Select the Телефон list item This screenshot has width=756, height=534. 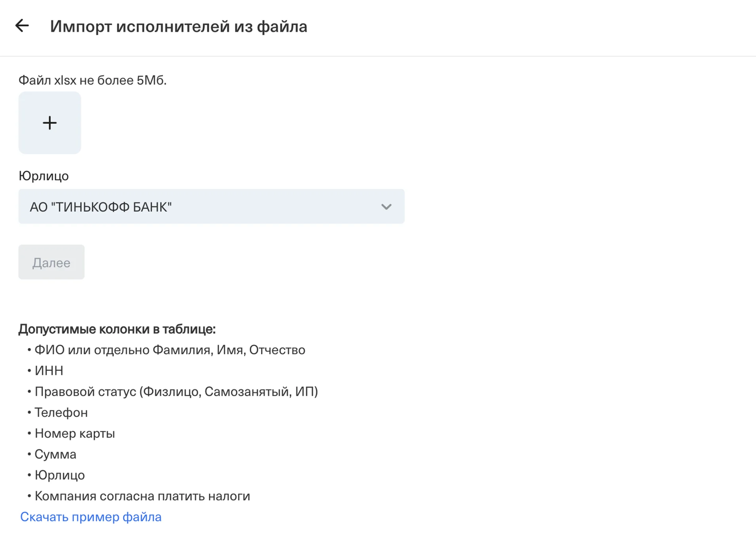61,412
